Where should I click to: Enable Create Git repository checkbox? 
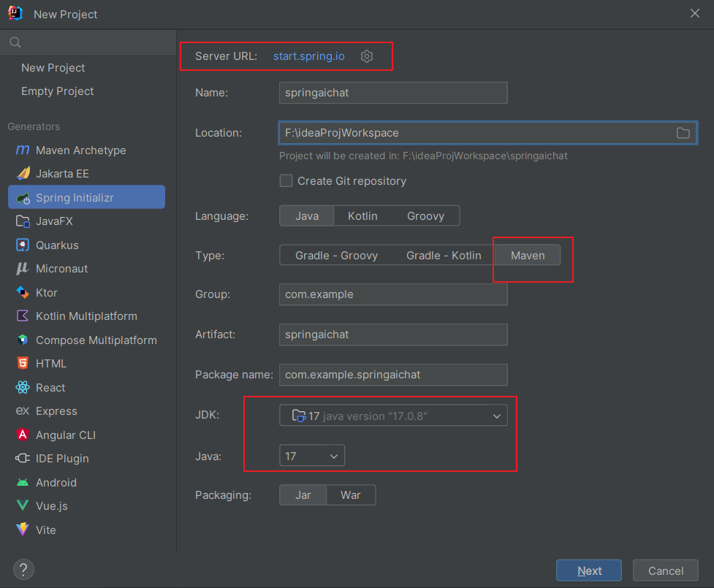click(x=286, y=180)
